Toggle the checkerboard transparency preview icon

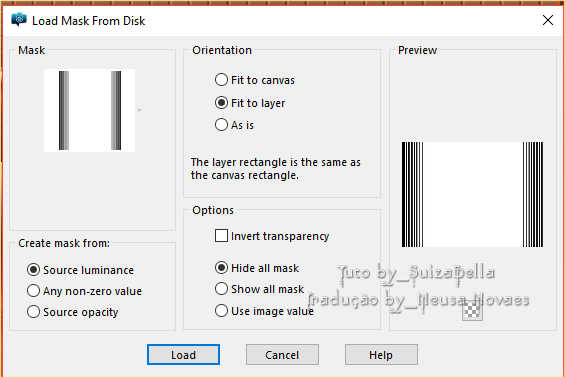click(x=472, y=311)
